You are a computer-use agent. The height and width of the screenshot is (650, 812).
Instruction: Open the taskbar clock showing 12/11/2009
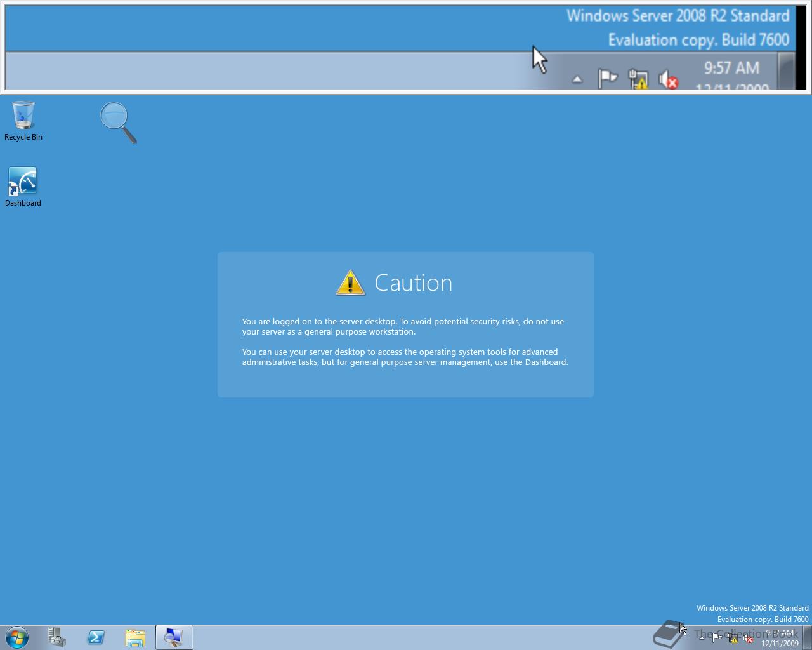point(780,638)
